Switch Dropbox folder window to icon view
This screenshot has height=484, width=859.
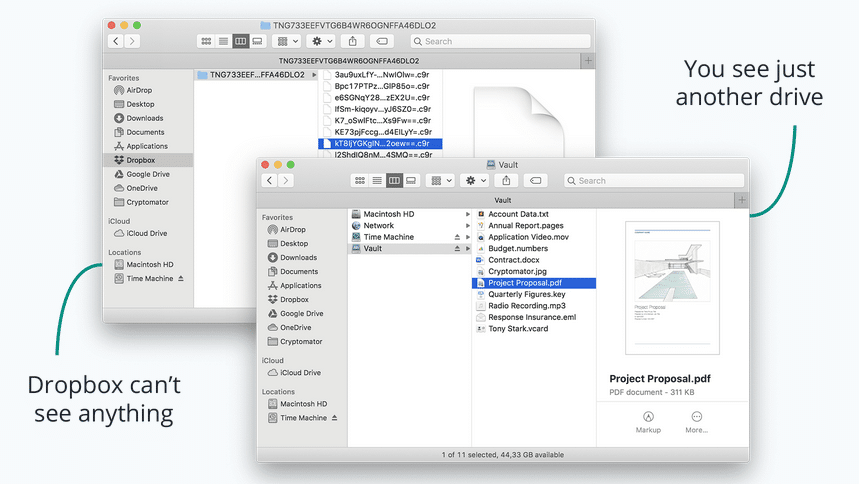(206, 41)
